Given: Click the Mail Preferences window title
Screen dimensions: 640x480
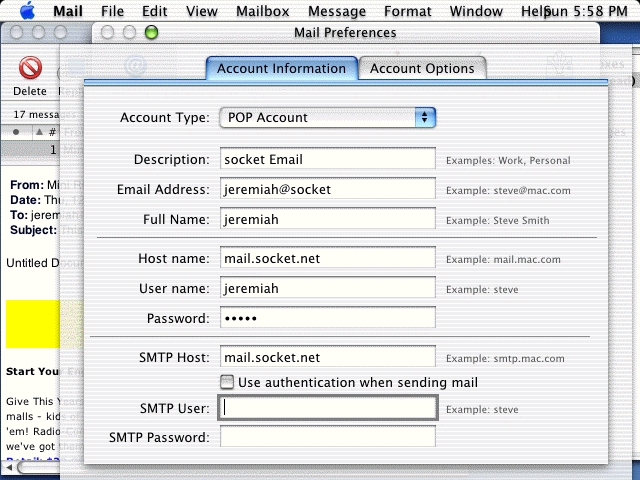Looking at the screenshot, I should 345,32.
